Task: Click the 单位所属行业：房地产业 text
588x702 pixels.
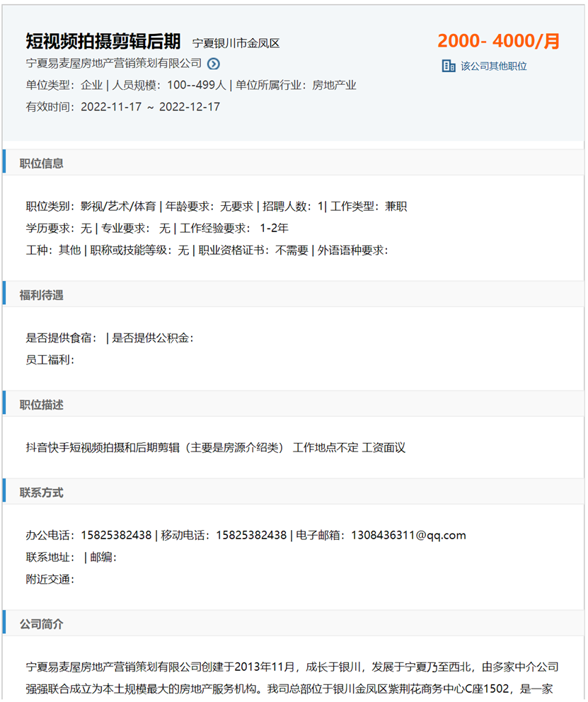Action: pyautogui.click(x=296, y=86)
